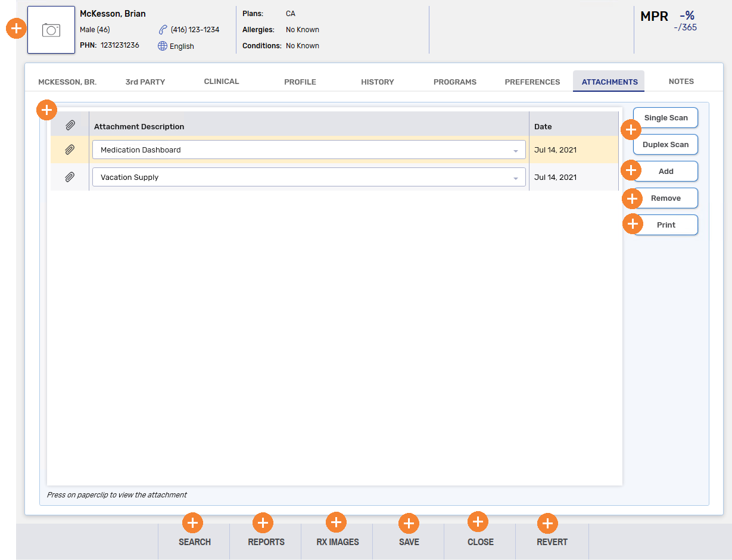Expand the Medication Dashboard description dropdown
This screenshot has width=732, height=560.
515,151
